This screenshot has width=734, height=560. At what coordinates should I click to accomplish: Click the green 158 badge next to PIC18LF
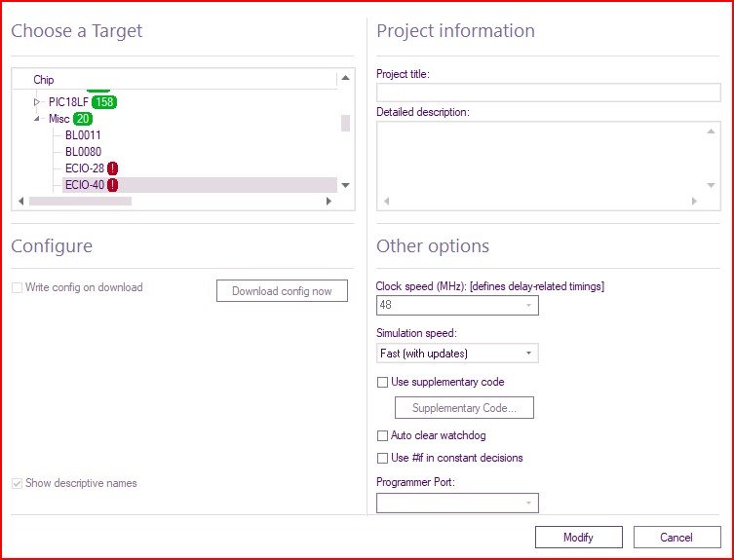(104, 102)
